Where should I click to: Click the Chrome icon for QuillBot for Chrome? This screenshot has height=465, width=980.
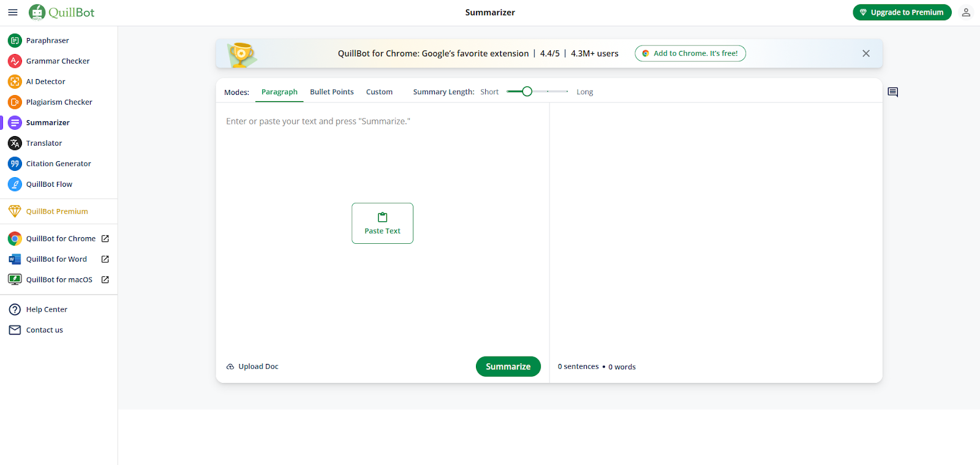(x=15, y=239)
